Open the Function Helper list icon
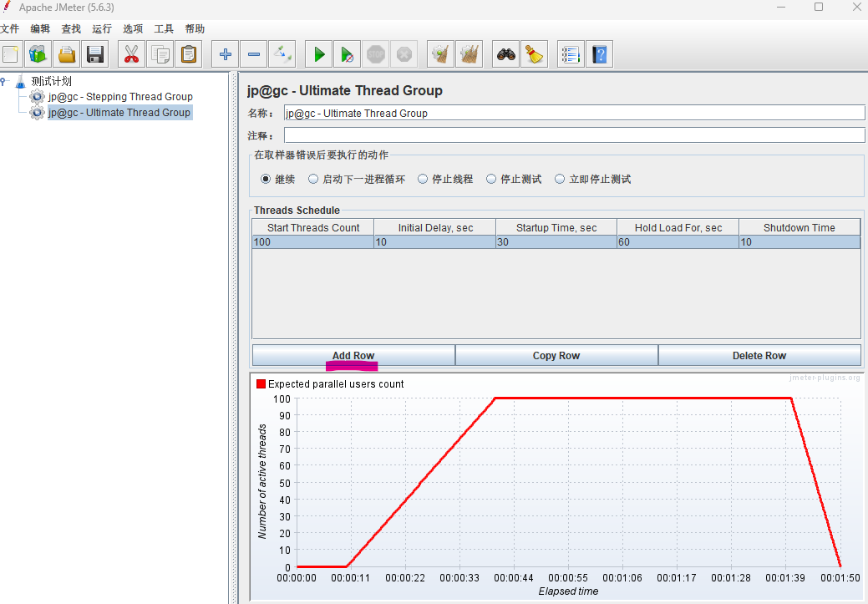This screenshot has height=604, width=868. point(571,54)
